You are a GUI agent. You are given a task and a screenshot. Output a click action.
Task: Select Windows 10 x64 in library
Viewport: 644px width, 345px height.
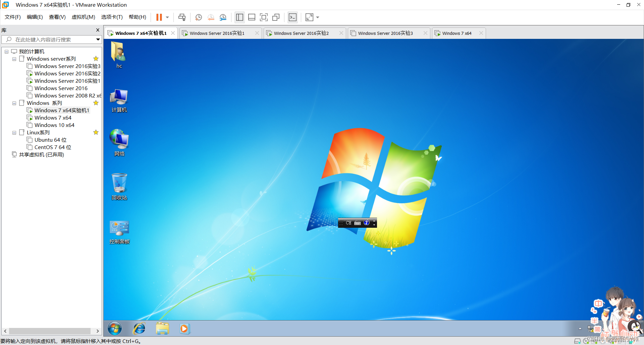click(51, 125)
